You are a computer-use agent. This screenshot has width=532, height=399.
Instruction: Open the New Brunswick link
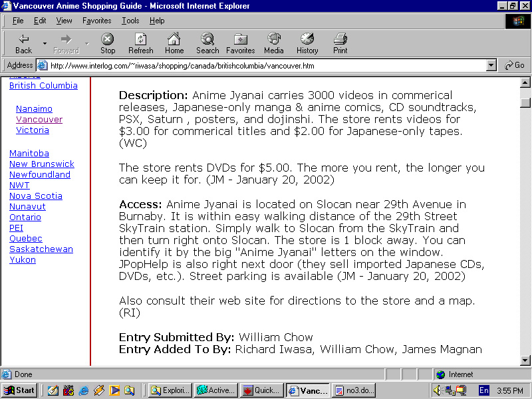[x=41, y=164]
